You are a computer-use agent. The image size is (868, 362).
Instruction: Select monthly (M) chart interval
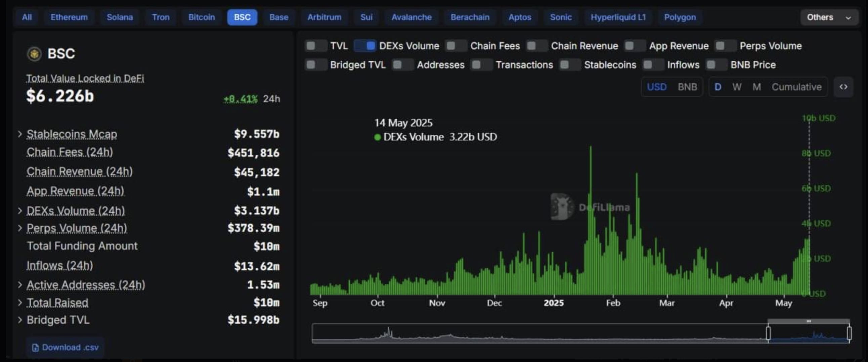pyautogui.click(x=757, y=87)
